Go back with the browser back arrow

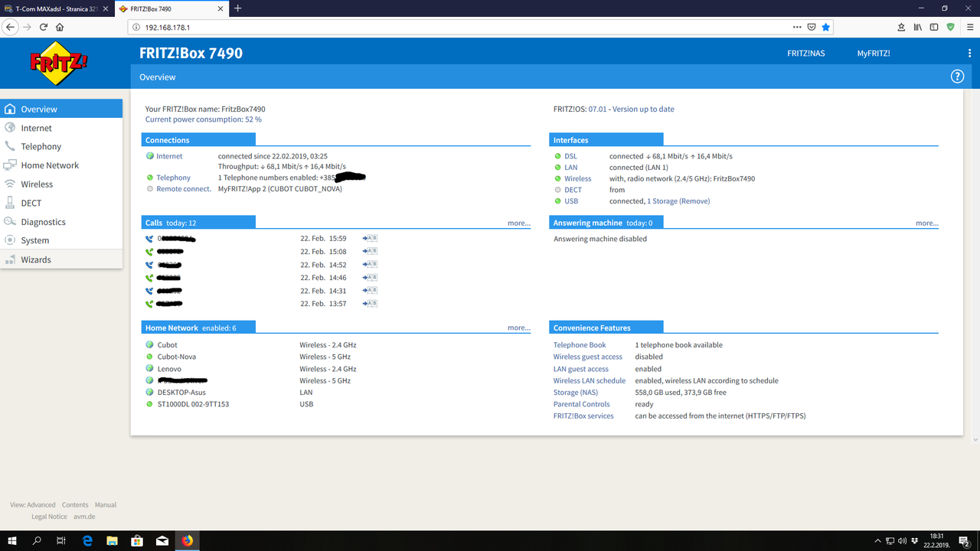click(x=10, y=27)
